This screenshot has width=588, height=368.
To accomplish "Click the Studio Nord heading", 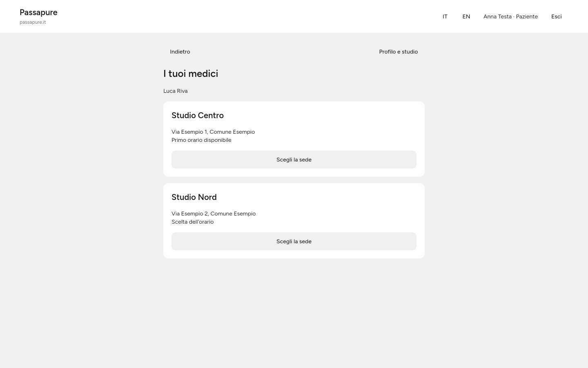I will [x=194, y=197].
